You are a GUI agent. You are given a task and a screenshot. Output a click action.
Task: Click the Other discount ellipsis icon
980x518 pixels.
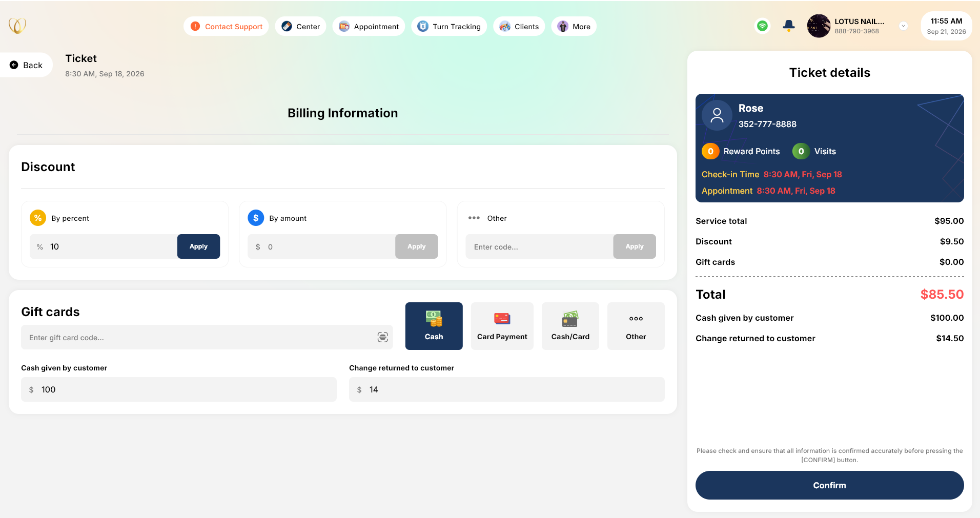(x=474, y=218)
